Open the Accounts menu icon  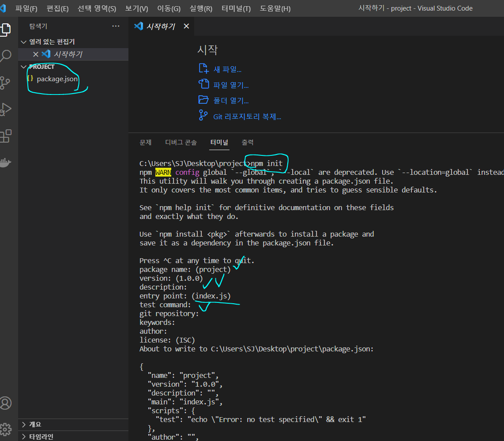click(x=5, y=403)
